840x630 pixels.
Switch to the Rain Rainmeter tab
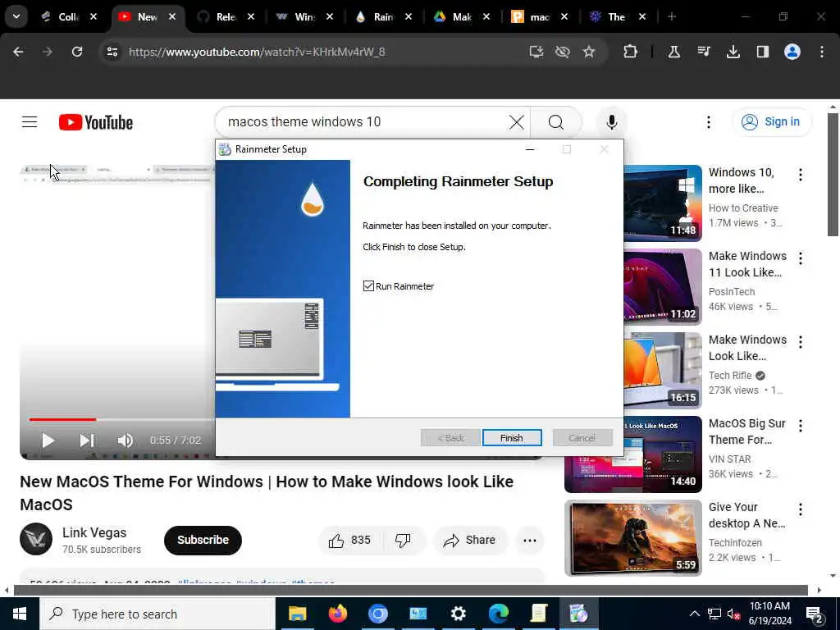[382, 16]
